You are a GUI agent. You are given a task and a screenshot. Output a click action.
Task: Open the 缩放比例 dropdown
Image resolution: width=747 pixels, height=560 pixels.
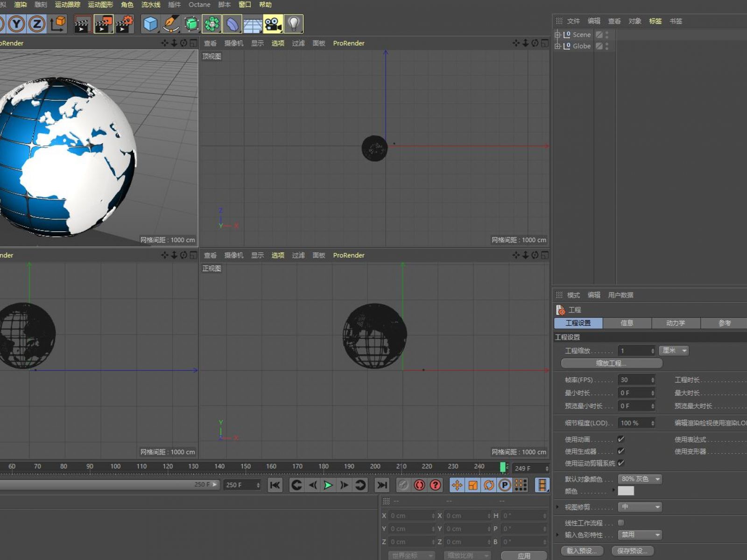click(467, 556)
